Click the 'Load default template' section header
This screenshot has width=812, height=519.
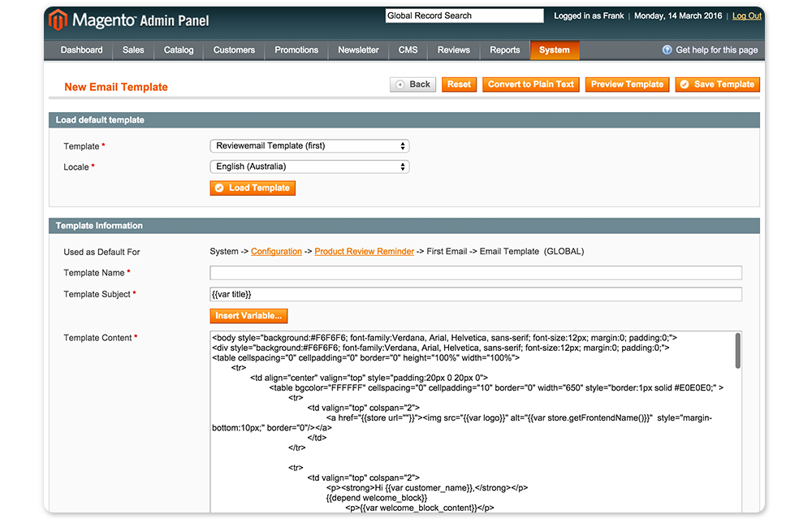coord(404,120)
